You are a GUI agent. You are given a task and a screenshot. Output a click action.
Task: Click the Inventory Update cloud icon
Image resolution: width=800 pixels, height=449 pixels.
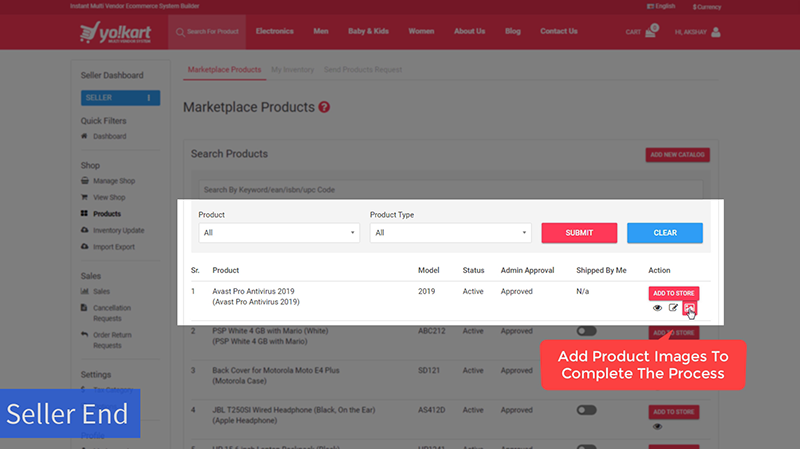(84, 230)
